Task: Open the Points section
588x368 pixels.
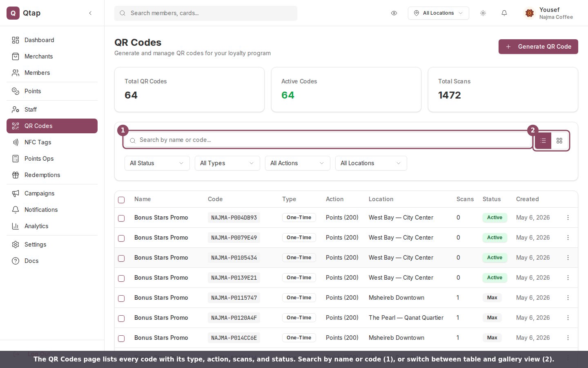Action: coord(52,91)
